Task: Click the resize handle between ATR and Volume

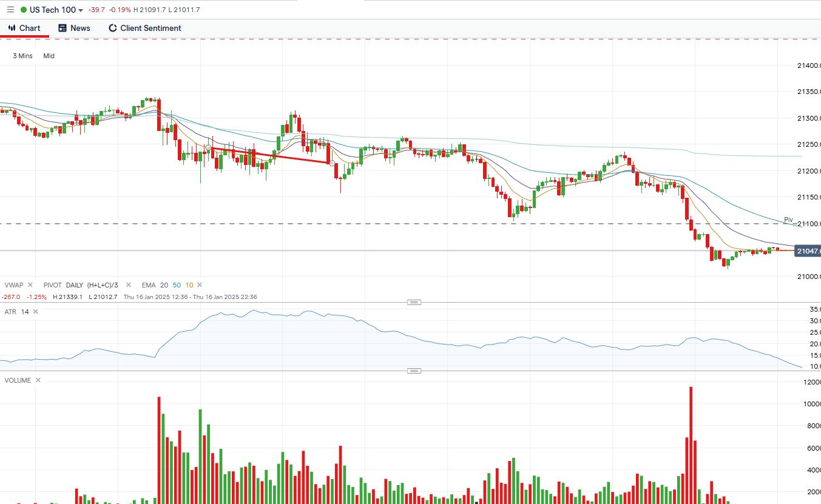Action: pyautogui.click(x=414, y=371)
